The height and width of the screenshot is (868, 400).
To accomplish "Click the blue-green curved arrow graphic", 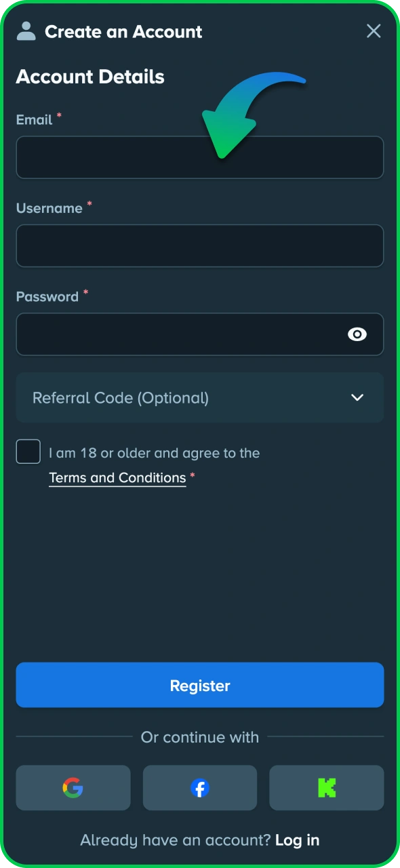I will coord(254,115).
